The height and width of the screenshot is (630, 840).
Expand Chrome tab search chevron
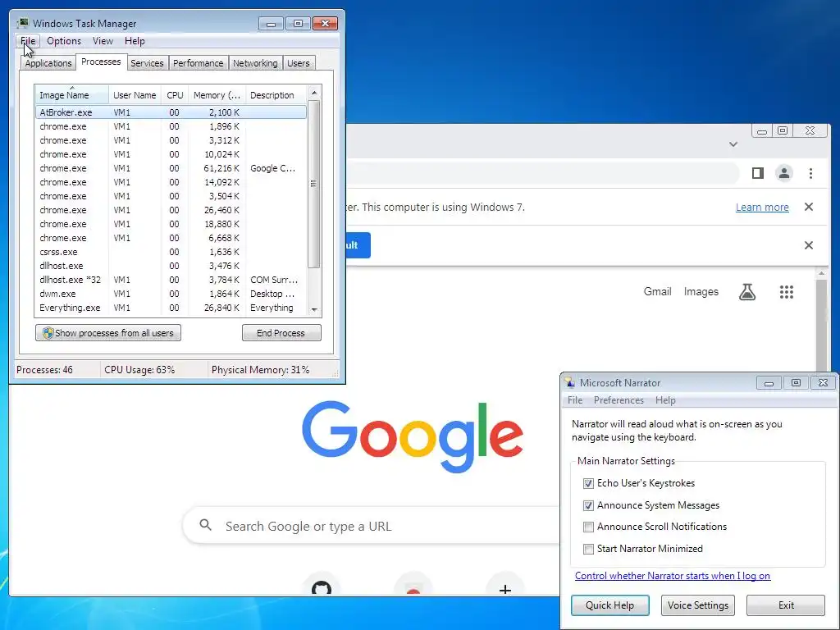(x=733, y=144)
